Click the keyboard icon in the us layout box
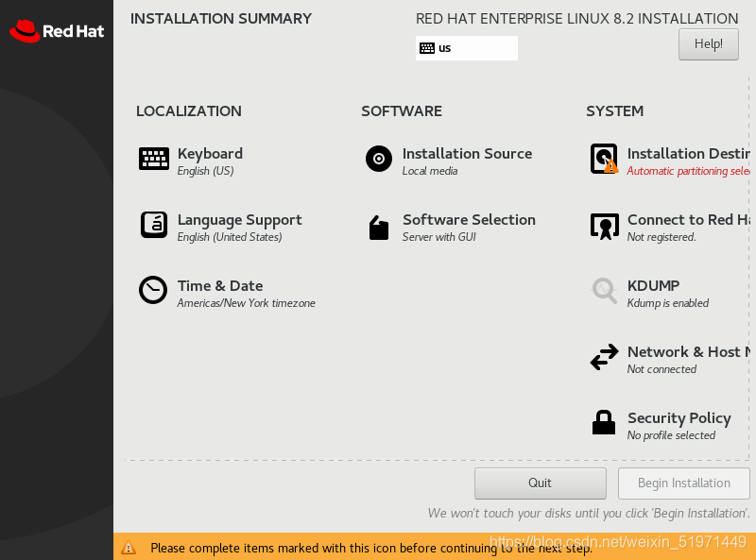Image resolution: width=756 pixels, height=560 pixels. (427, 48)
